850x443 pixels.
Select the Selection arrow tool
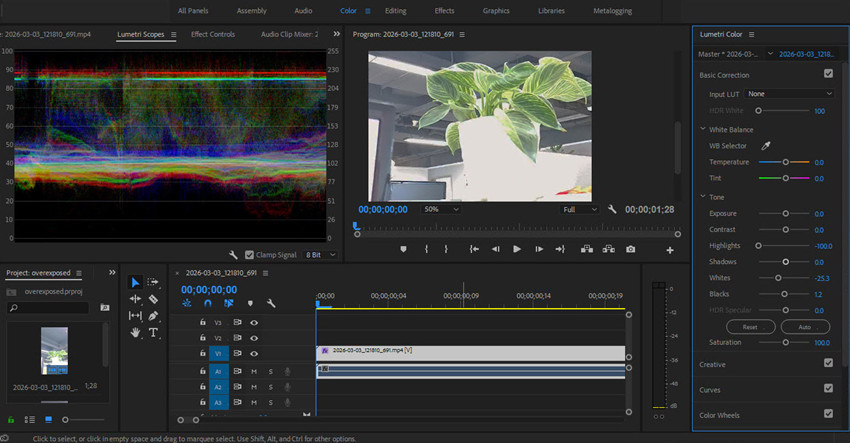(135, 282)
